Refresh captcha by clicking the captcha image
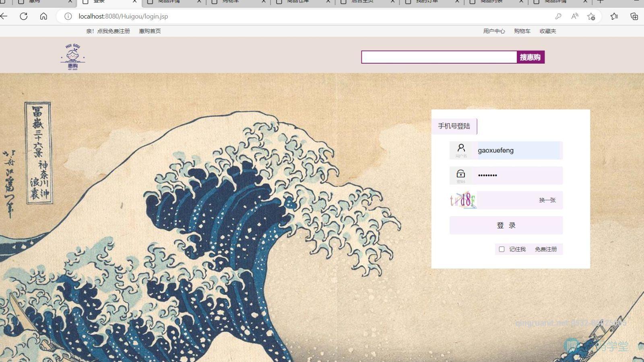Screen dimensions: 644x362 coord(463,200)
